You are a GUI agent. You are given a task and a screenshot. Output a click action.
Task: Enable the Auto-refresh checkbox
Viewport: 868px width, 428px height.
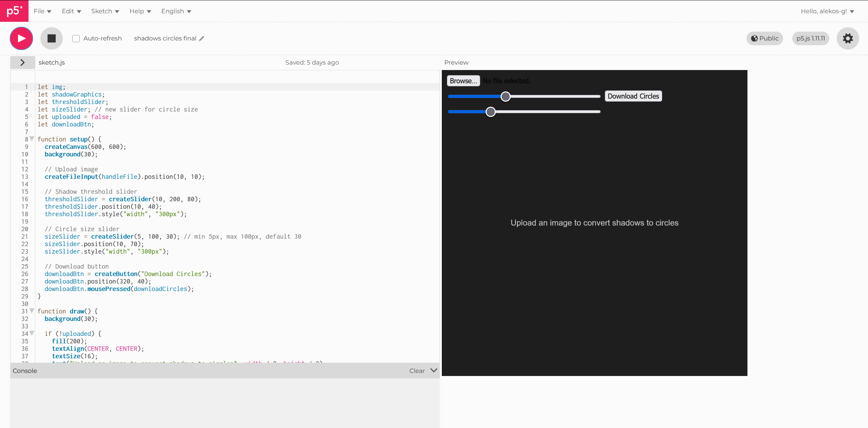[76, 38]
